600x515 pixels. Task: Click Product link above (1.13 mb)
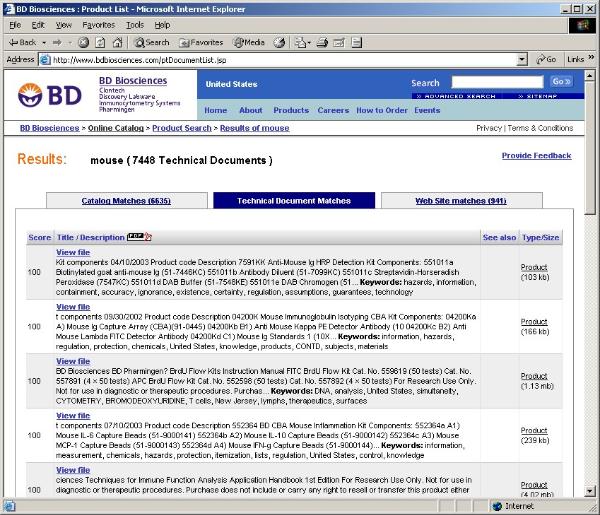pyautogui.click(x=534, y=376)
